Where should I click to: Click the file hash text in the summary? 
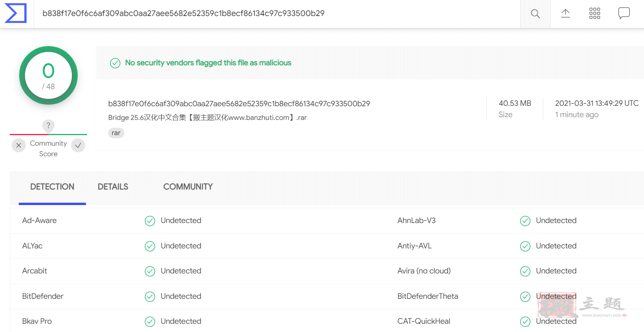(239, 104)
